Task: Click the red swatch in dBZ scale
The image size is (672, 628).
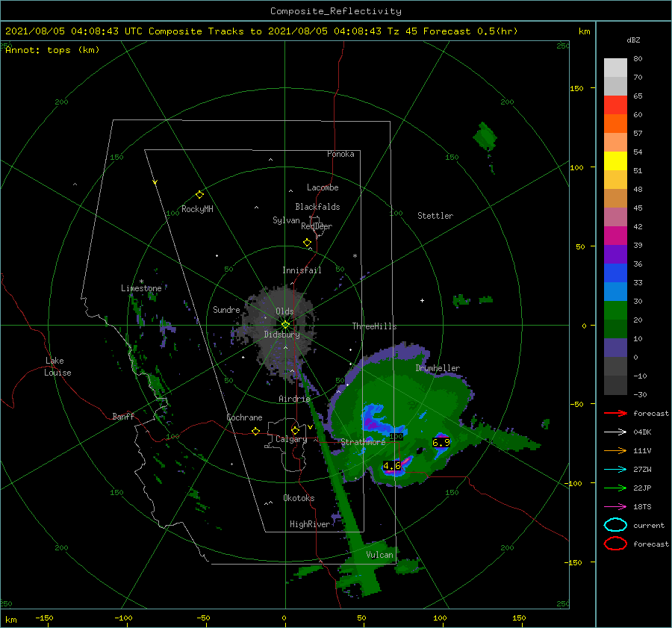Action: point(615,105)
